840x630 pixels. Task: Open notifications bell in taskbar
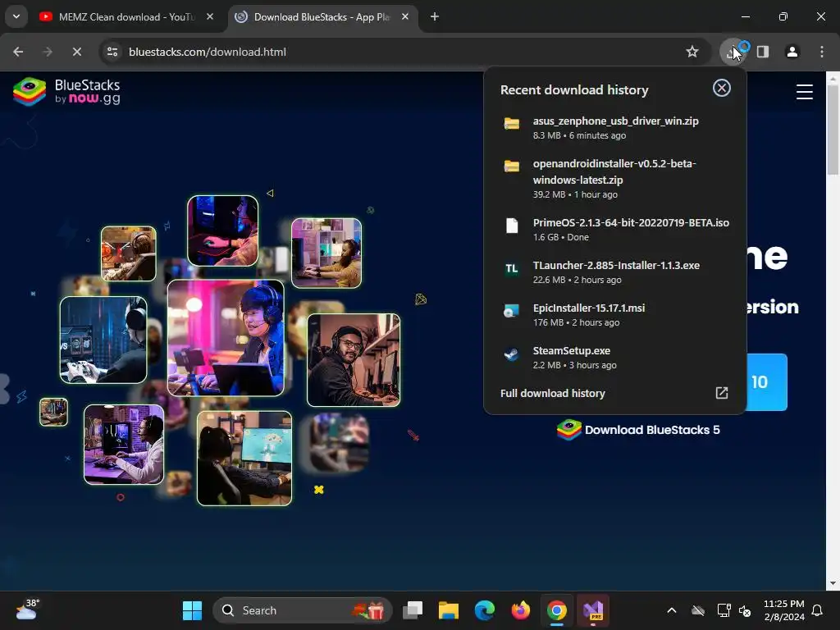(817, 610)
